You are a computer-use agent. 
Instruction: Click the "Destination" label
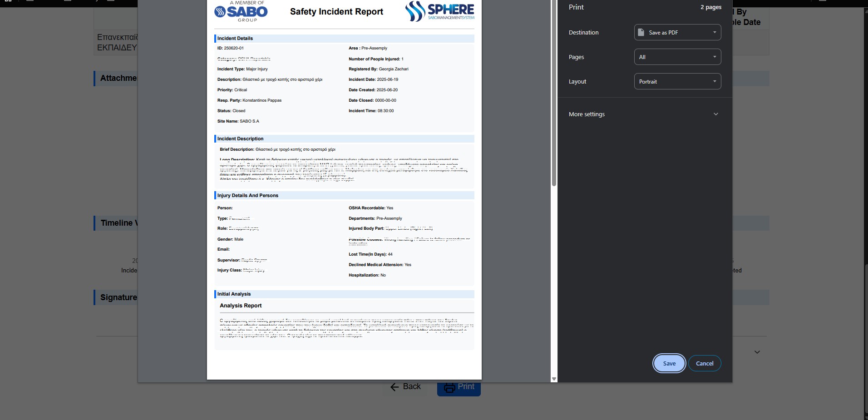click(583, 32)
